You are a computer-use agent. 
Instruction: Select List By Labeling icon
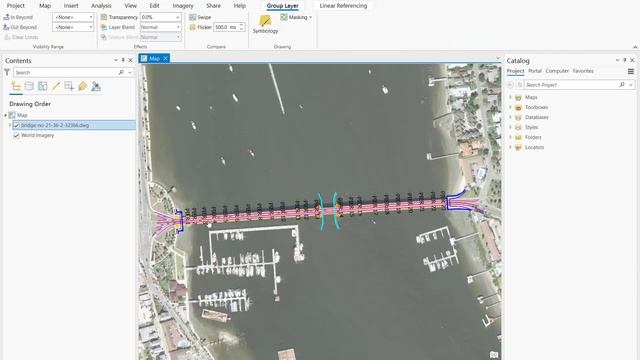pyautogui.click(x=83, y=86)
